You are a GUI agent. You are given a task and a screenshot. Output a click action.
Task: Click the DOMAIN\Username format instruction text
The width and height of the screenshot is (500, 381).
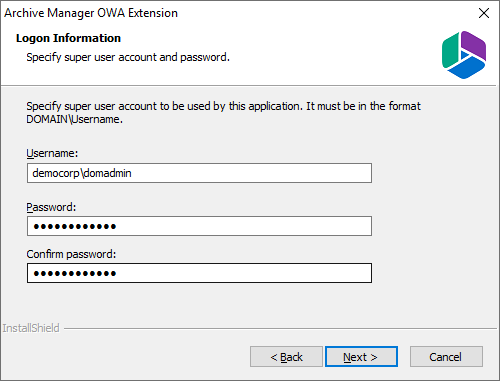(223, 113)
